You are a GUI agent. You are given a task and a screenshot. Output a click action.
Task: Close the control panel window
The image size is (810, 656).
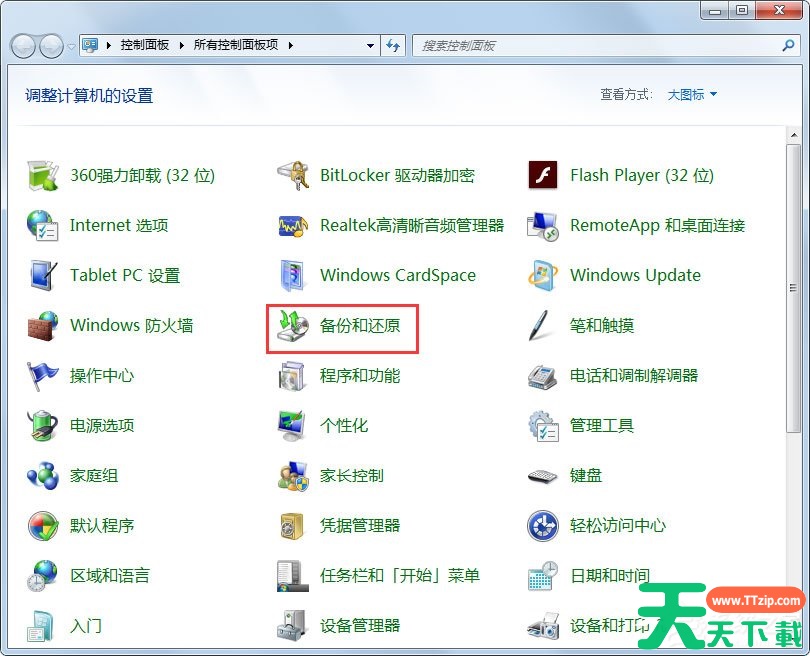780,10
